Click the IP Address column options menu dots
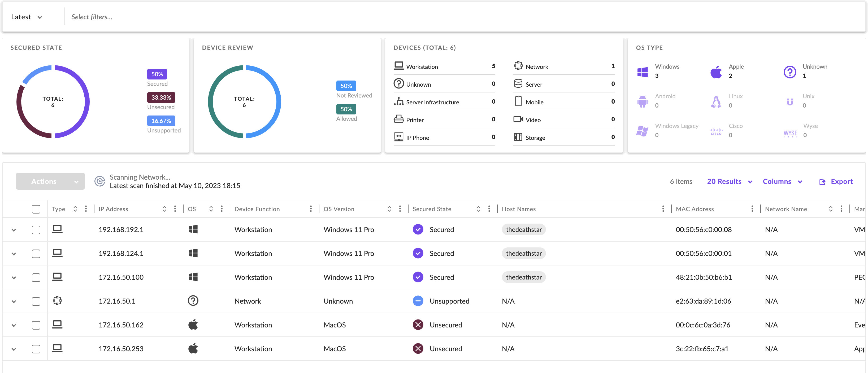Viewport: 868px width, 373px height. (x=175, y=209)
